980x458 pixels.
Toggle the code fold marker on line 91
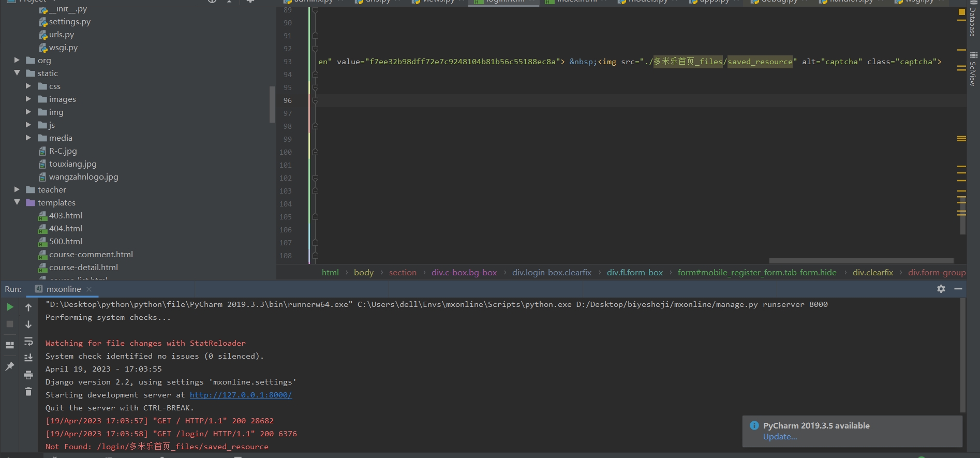[x=315, y=36]
